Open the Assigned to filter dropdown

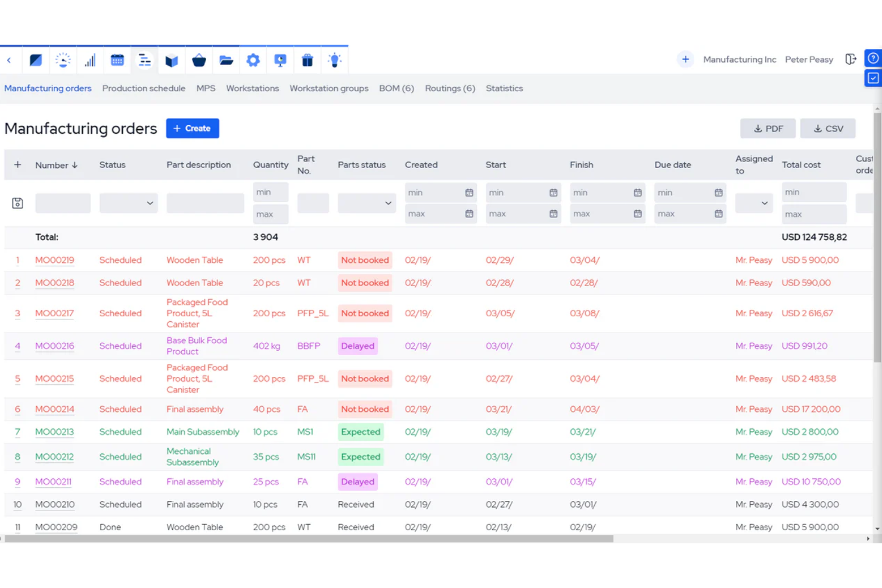[x=753, y=203]
